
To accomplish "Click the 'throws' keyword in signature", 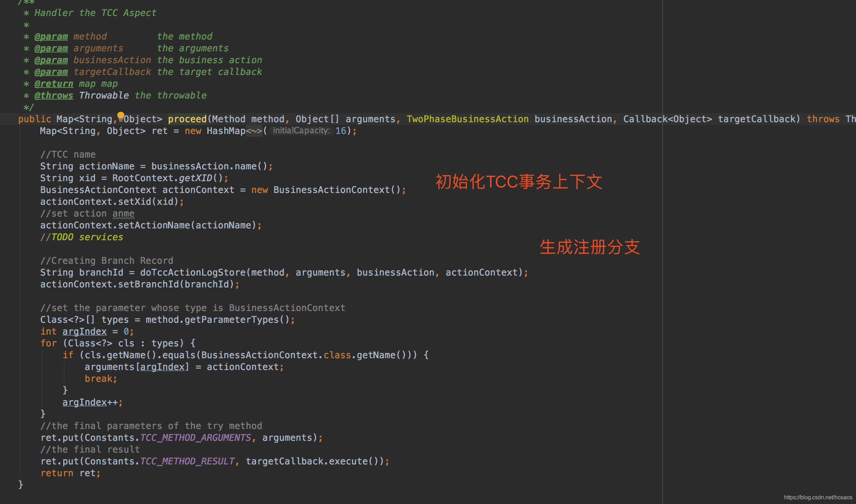I will pos(823,119).
